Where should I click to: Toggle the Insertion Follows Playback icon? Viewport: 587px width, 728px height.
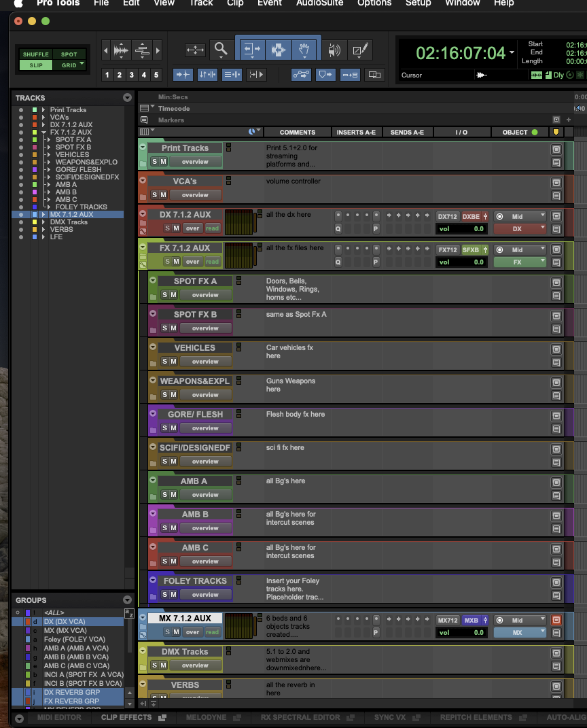[x=350, y=74]
